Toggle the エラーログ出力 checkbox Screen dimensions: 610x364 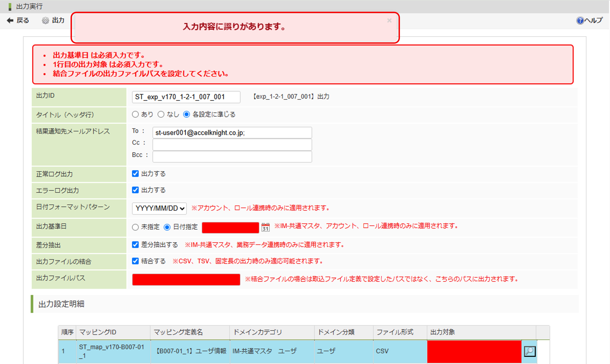tap(135, 190)
